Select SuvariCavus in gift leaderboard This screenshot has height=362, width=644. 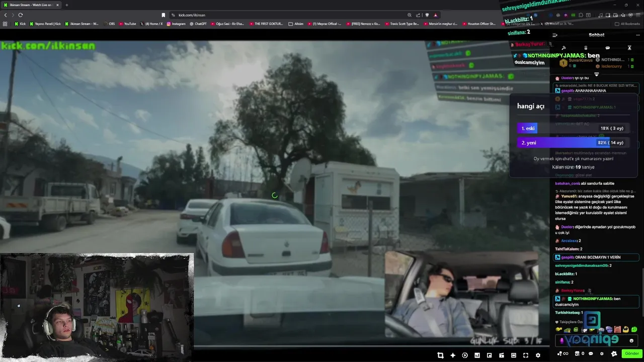pyautogui.click(x=581, y=60)
